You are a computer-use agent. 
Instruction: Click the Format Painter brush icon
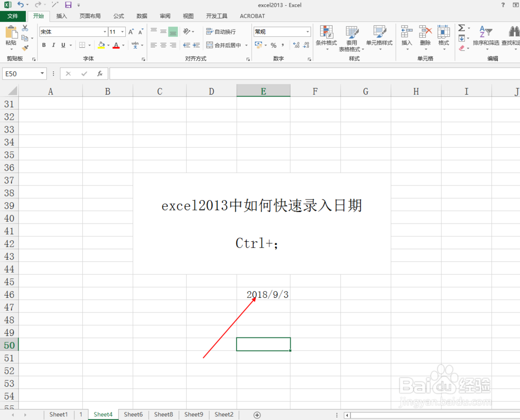coord(25,48)
